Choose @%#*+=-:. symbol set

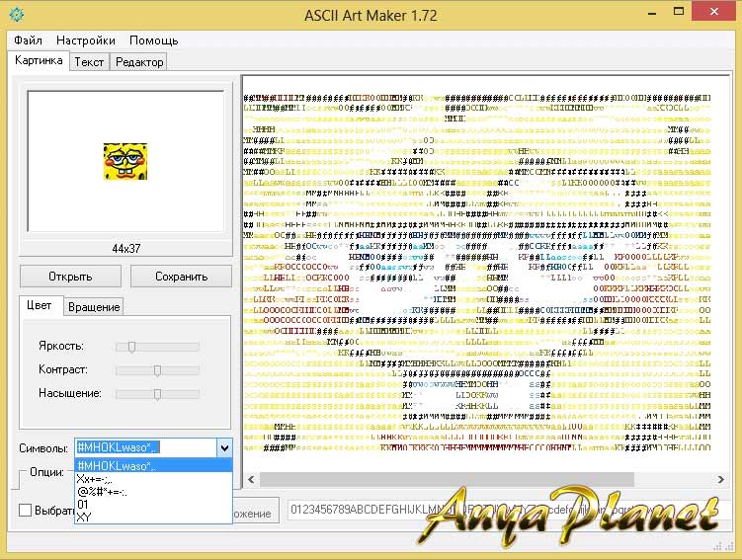click(154, 492)
